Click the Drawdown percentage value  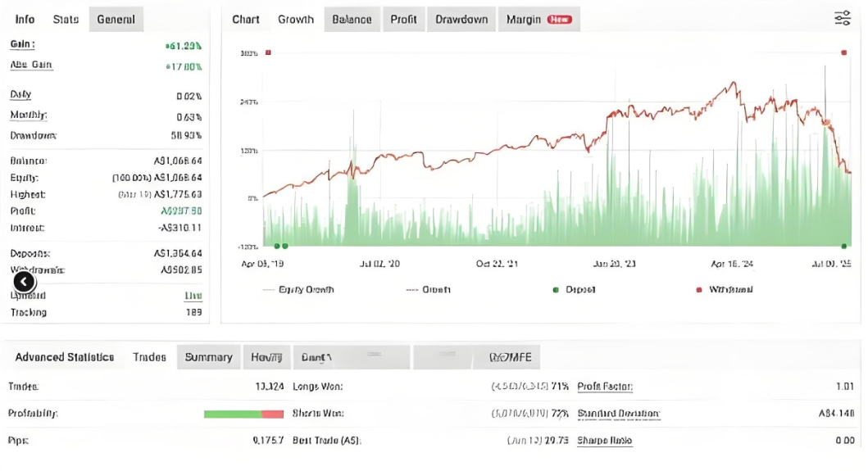point(186,136)
